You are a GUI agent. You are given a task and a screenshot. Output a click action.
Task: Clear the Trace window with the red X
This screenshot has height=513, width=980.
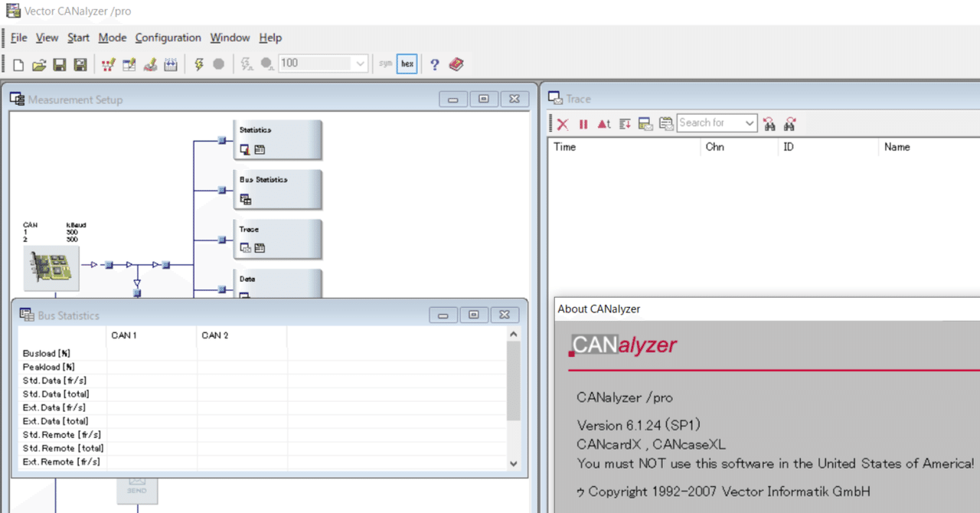563,123
